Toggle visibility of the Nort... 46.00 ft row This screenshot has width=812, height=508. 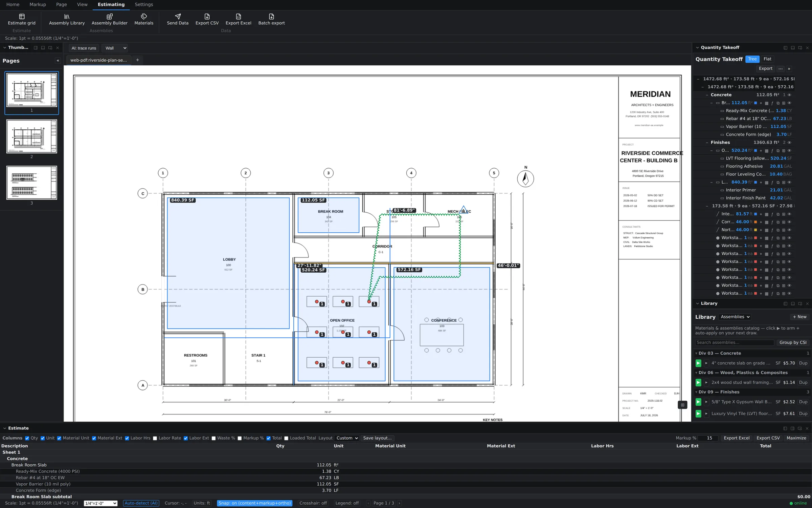point(789,230)
